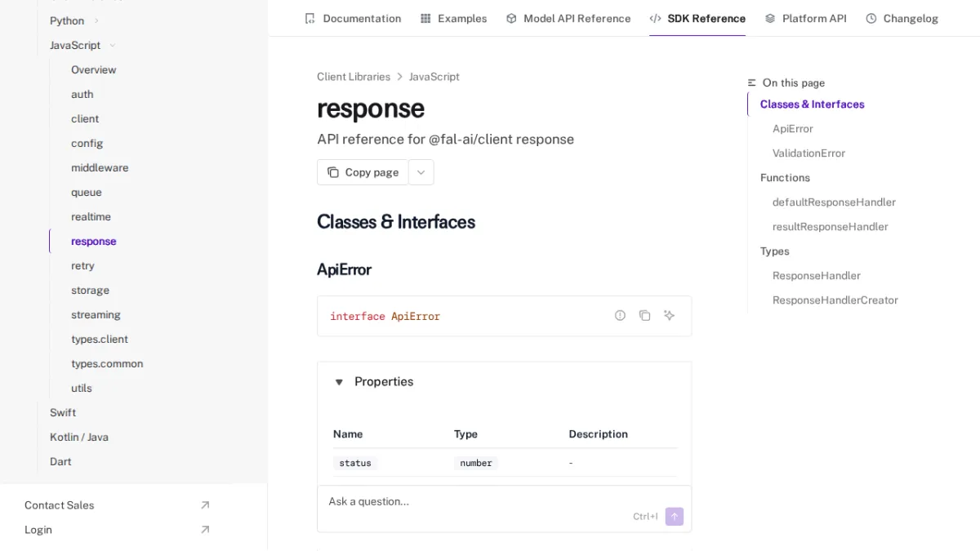Open the Kotlin / Java sidebar section
Screen dimensions: 980x551
(79, 437)
